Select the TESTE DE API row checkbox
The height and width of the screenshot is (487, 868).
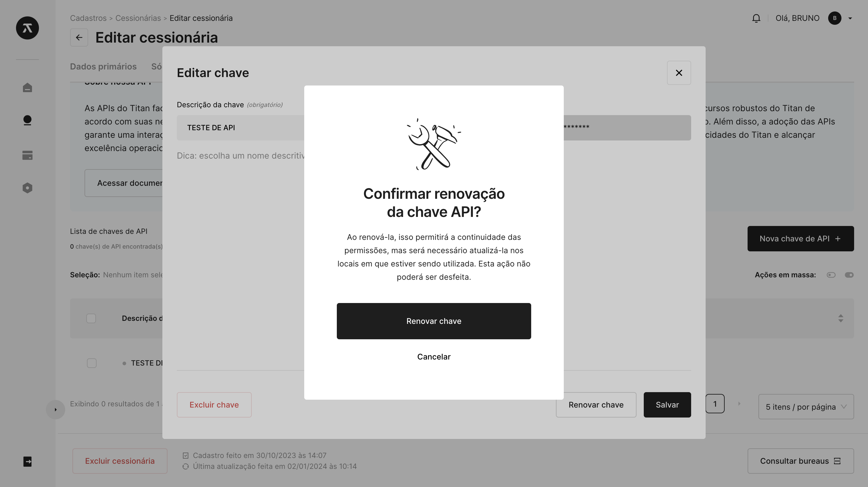click(x=92, y=363)
